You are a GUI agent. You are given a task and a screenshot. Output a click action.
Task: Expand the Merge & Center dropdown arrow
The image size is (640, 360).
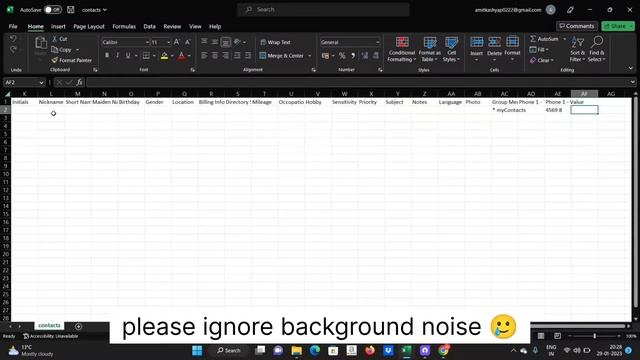tap(310, 56)
